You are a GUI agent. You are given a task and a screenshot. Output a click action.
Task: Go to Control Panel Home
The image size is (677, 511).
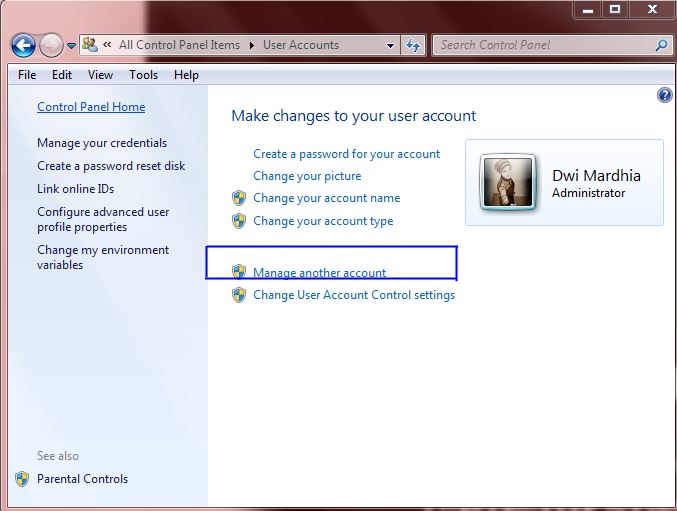[91, 107]
